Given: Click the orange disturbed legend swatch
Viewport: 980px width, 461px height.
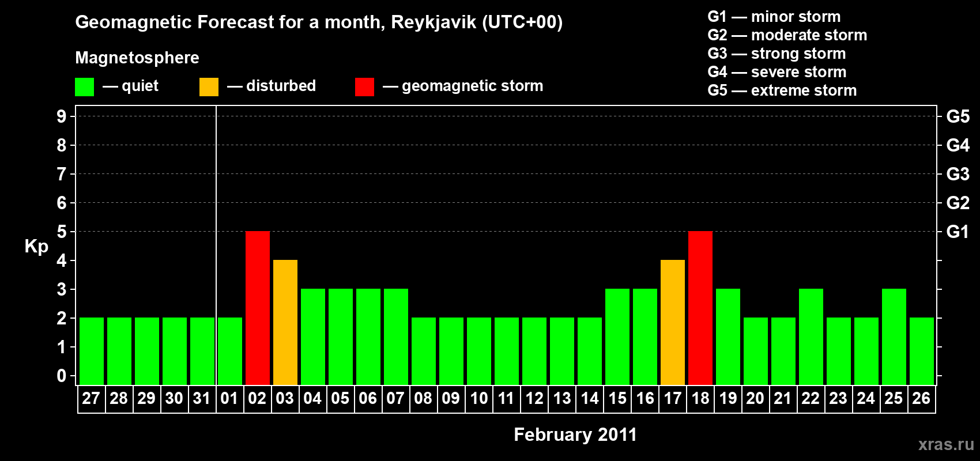Looking at the screenshot, I should (x=209, y=87).
